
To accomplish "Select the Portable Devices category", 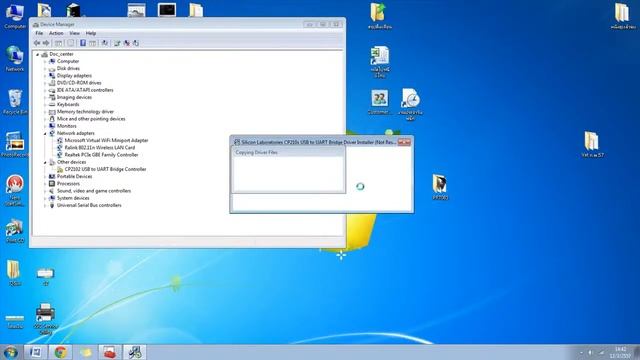I will 74,177.
